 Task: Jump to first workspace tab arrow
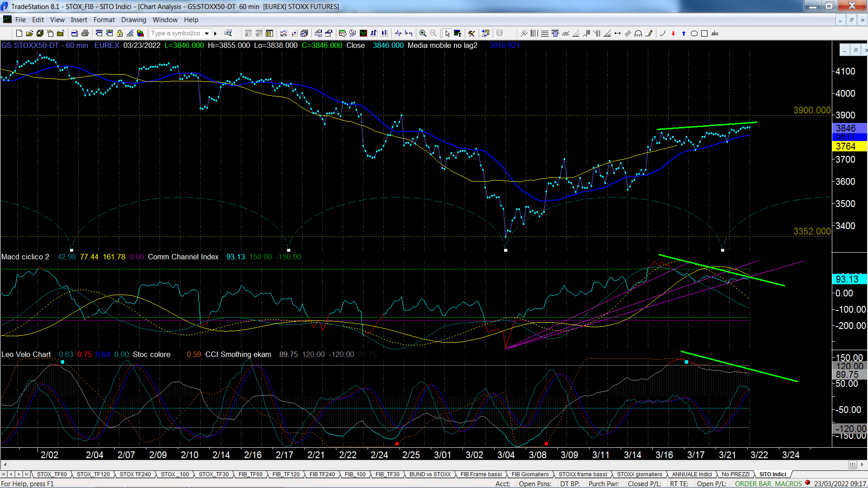4,474
